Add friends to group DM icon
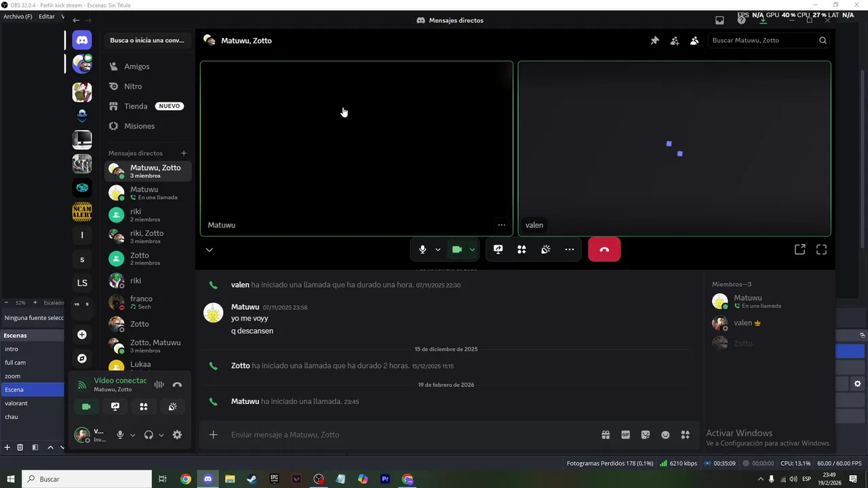 [675, 41]
